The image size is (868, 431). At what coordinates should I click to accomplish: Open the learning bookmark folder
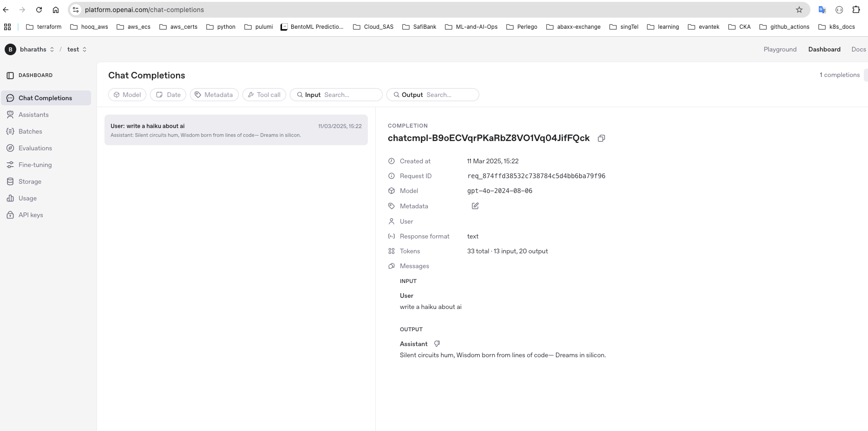(x=663, y=27)
